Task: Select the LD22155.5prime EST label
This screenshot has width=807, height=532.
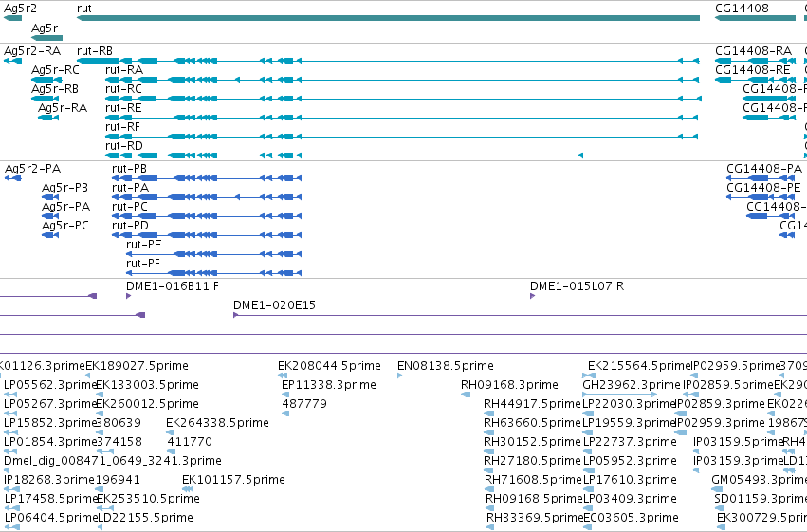Action: coord(146,519)
